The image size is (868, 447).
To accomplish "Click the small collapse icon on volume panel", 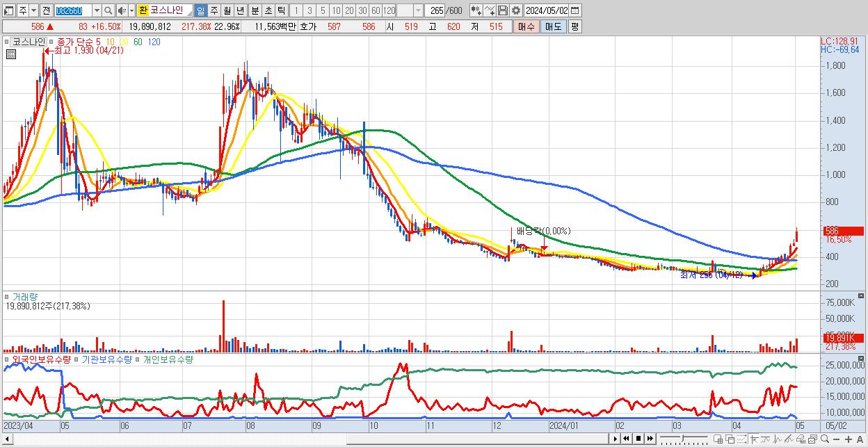I will pyautogui.click(x=861, y=295).
